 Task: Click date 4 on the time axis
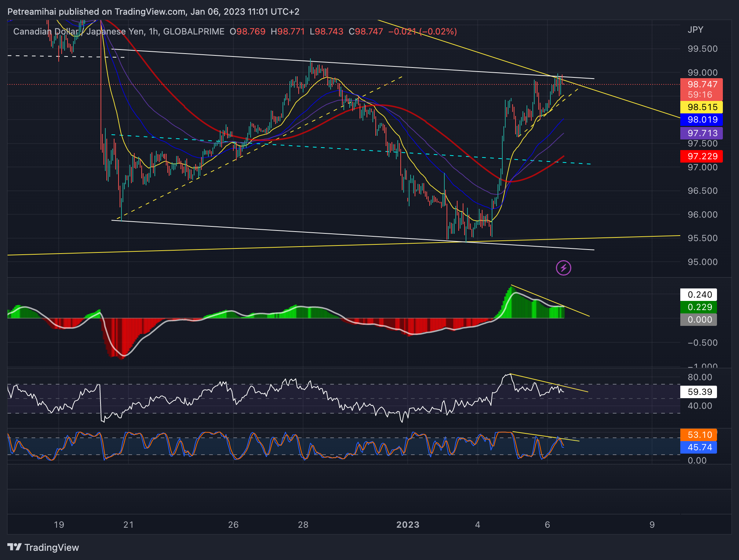[x=477, y=525]
